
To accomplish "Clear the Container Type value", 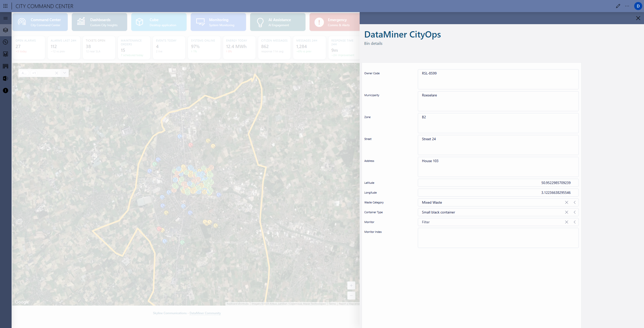I will point(566,212).
